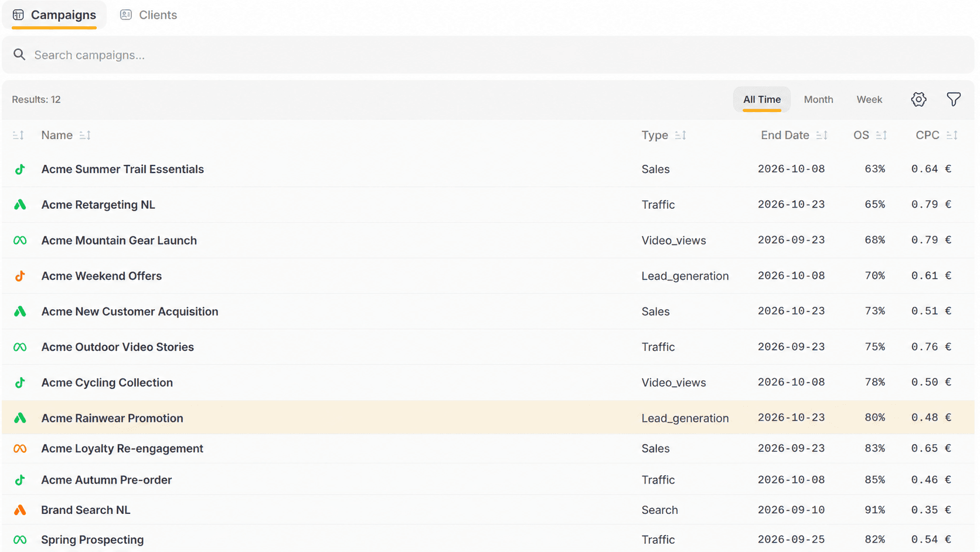Switch to the Clients tab
The width and height of the screenshot is (980, 552).
click(x=148, y=15)
